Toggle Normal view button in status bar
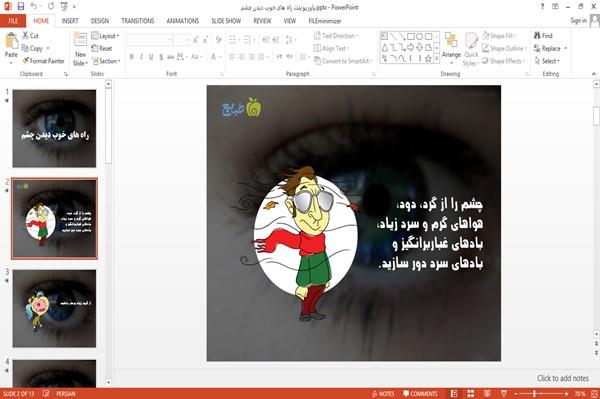Screen dimensions: 600x399 click(x=454, y=394)
